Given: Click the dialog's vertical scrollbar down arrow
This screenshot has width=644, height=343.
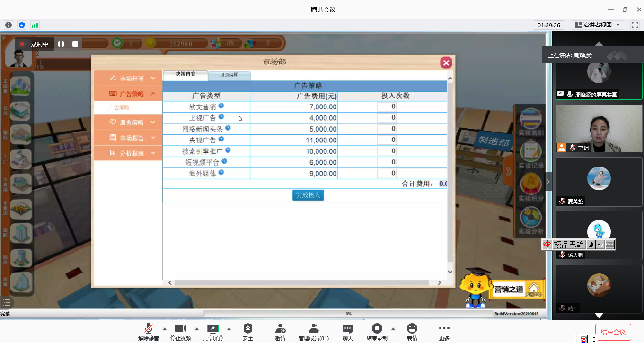Looking at the screenshot, I should (x=450, y=272).
